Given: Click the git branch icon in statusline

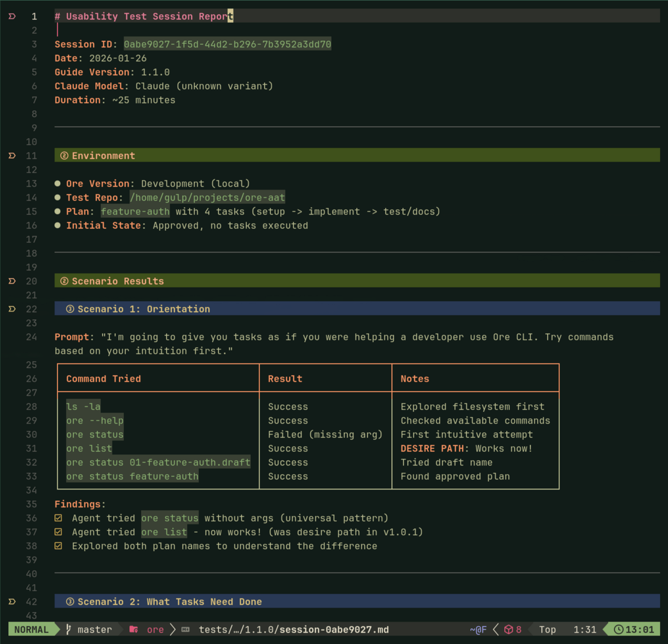Looking at the screenshot, I should pyautogui.click(x=69, y=629).
